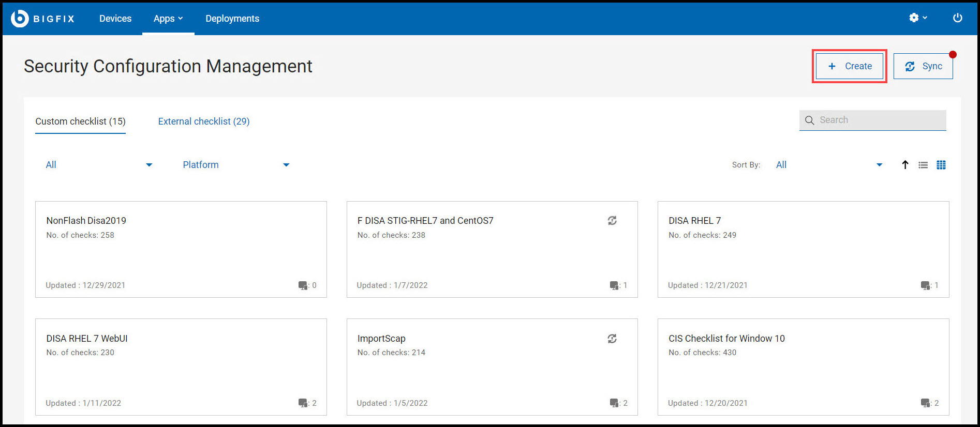Click device count icon on DISA RHEL 7

pos(926,285)
